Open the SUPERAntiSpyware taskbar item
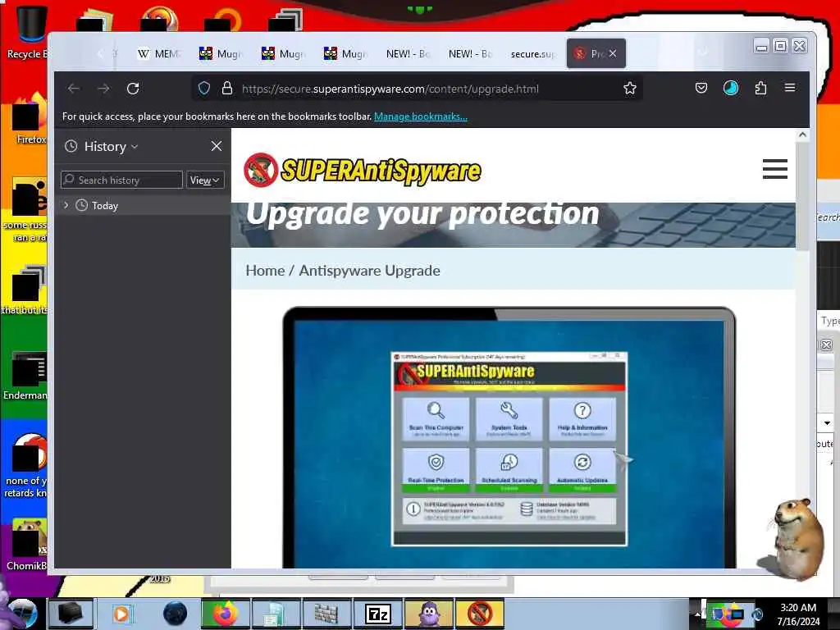The width and height of the screenshot is (840, 630). tap(479, 614)
